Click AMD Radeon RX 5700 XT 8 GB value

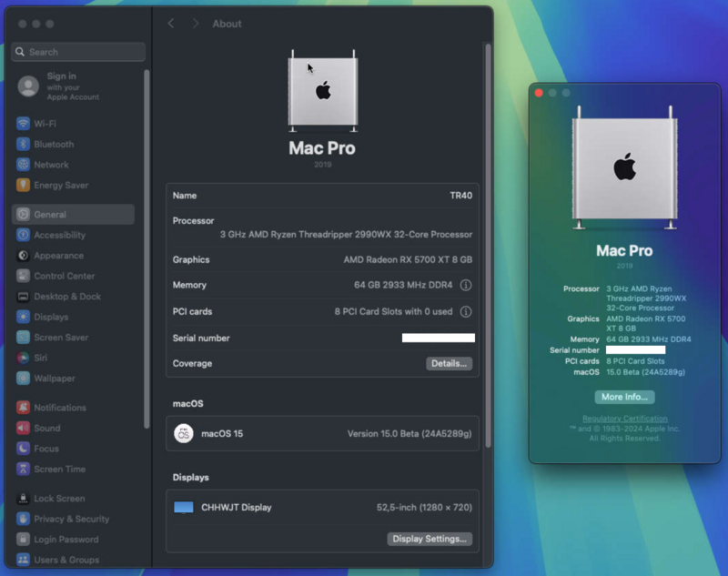coord(408,259)
